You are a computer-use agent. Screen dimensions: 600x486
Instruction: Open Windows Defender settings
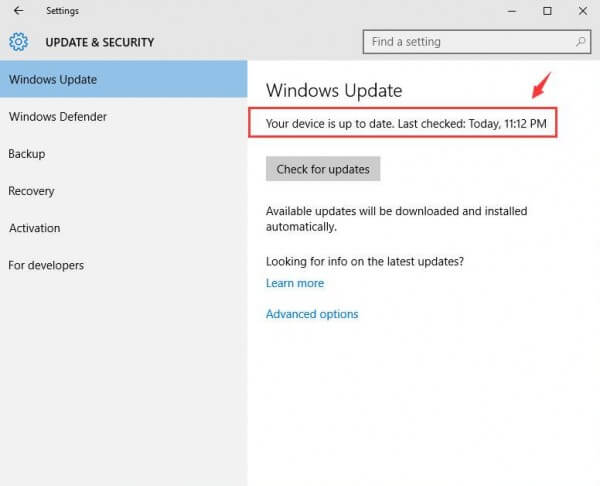[x=124, y=116]
